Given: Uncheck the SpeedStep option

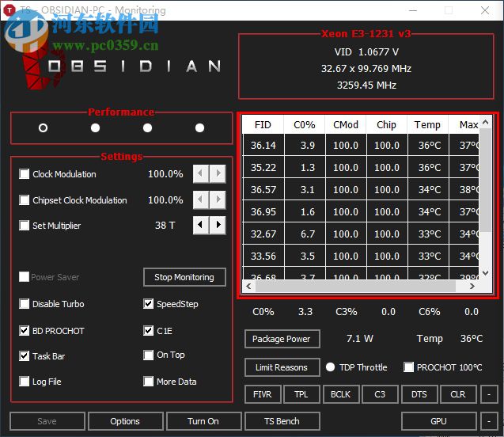Looking at the screenshot, I should pyautogui.click(x=148, y=304).
